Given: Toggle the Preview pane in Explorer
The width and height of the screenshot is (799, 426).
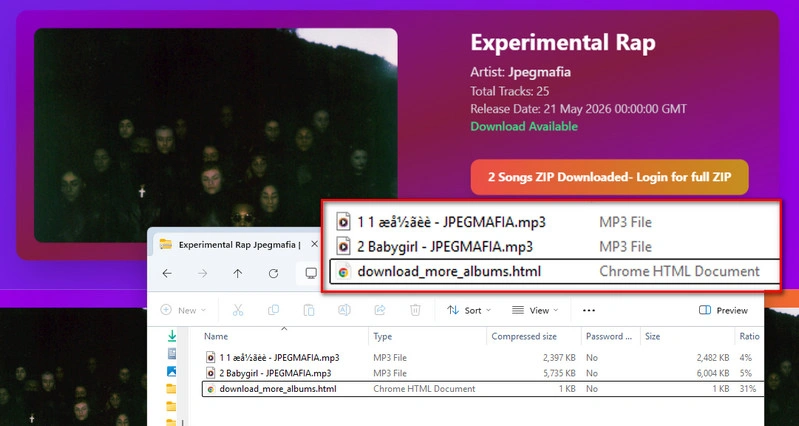Looking at the screenshot, I should click(x=723, y=310).
